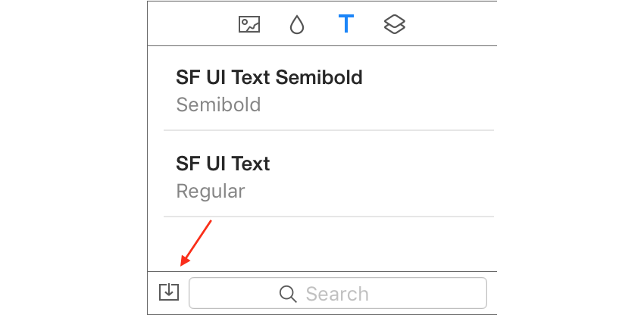Click the magnifying glass search icon
Image resolution: width=644 pixels, height=315 pixels.
(288, 294)
